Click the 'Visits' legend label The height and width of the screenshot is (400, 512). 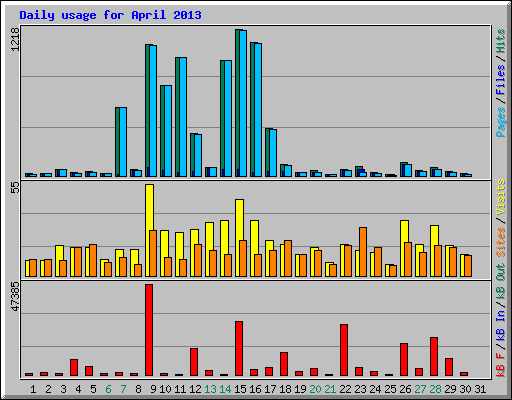click(x=500, y=197)
